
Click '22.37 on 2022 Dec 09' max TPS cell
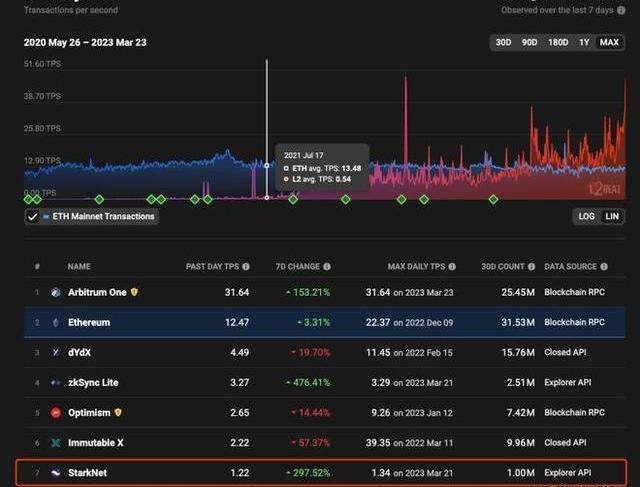[409, 322]
